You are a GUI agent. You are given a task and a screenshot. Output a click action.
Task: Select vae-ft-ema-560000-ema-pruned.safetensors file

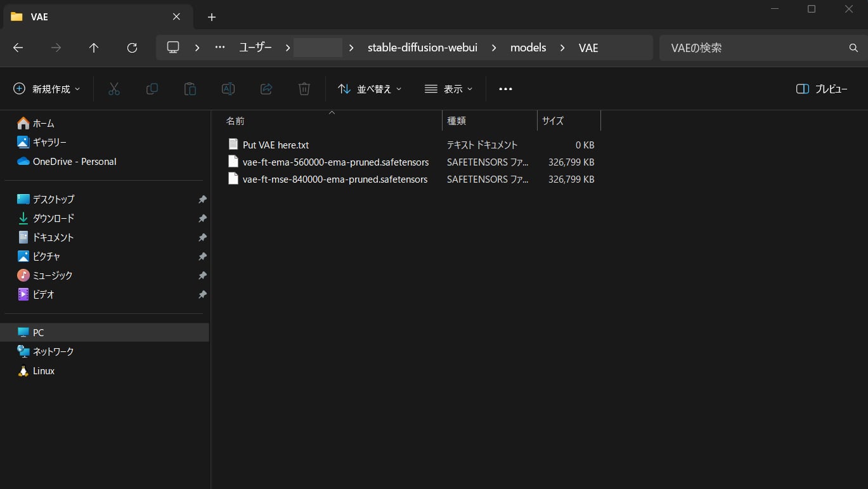click(335, 162)
